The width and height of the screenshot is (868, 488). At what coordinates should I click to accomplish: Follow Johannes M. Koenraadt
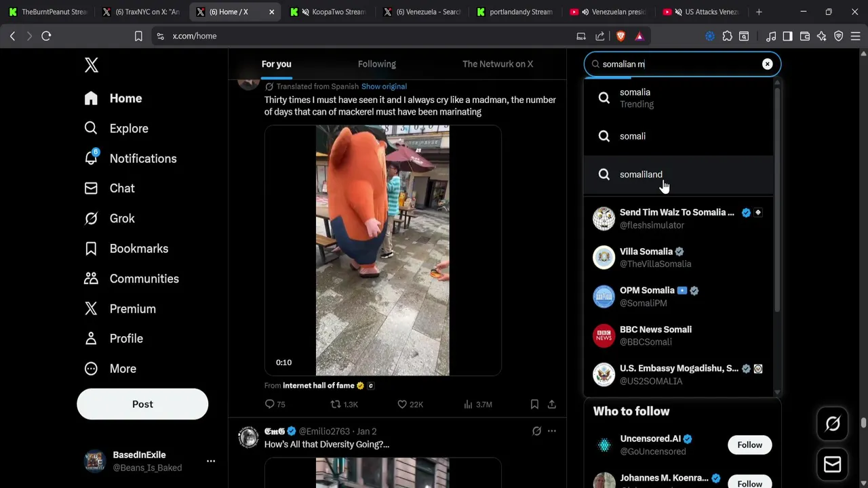coord(749,483)
